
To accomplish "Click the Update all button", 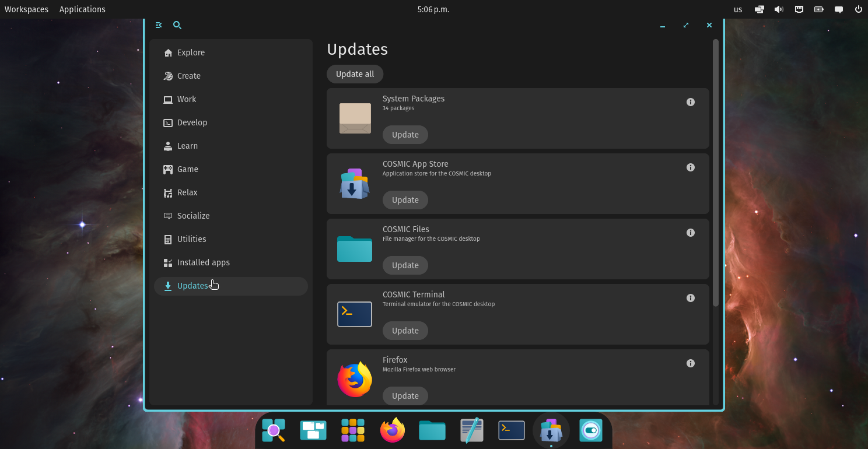I will click(x=355, y=74).
